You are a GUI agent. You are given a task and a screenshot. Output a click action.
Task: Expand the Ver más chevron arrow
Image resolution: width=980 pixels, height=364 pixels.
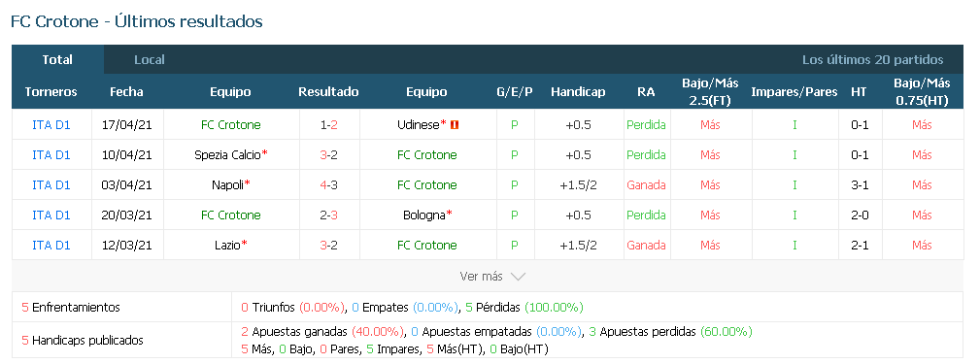518,277
